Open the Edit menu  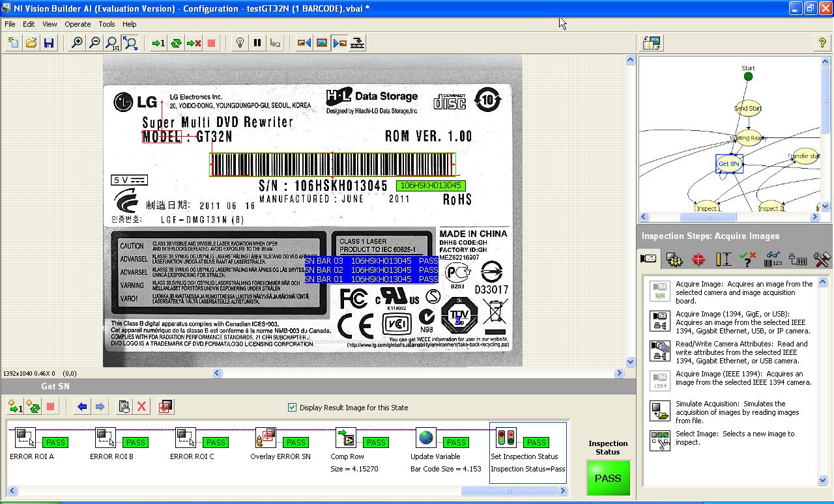pyautogui.click(x=29, y=24)
